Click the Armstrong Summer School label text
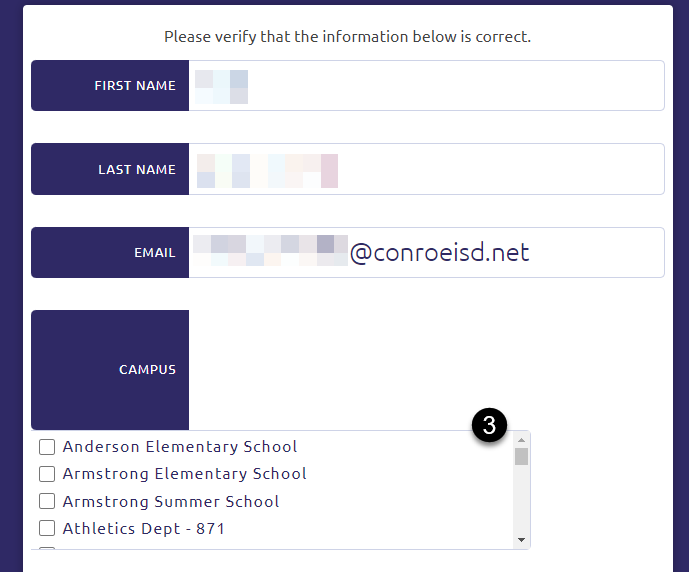Image resolution: width=689 pixels, height=572 pixels. 170,501
